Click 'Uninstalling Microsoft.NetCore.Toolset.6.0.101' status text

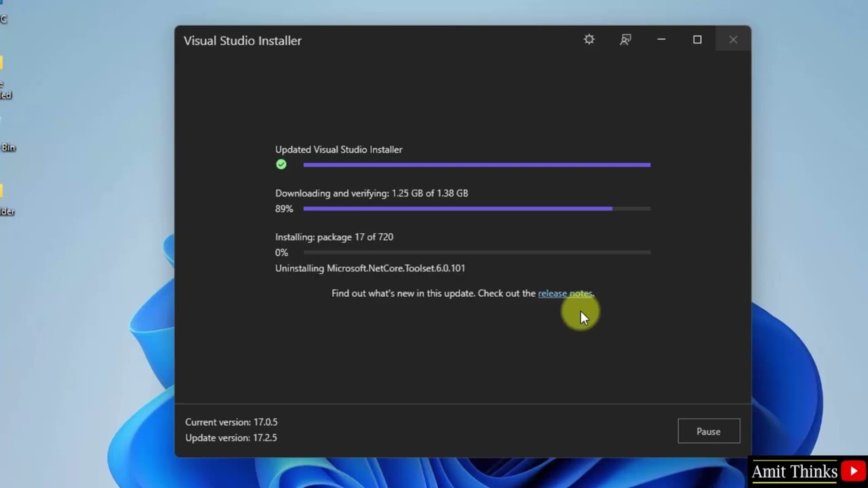370,268
